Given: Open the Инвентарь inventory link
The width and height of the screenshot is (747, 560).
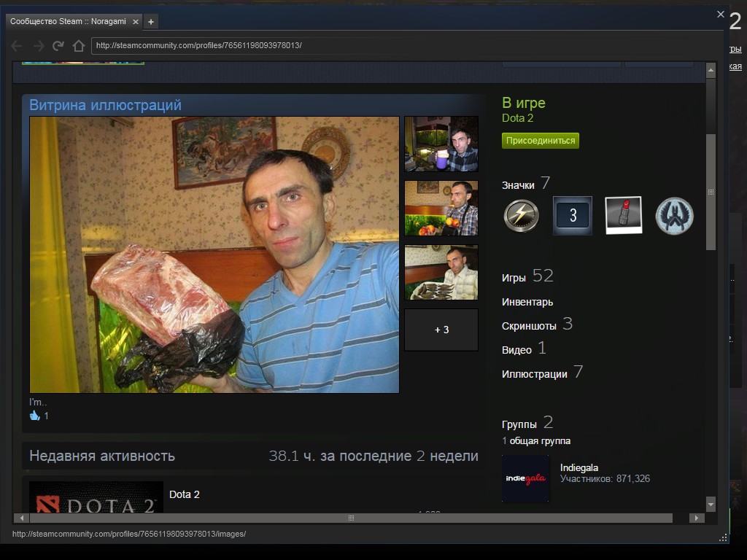Looking at the screenshot, I should tap(527, 302).
